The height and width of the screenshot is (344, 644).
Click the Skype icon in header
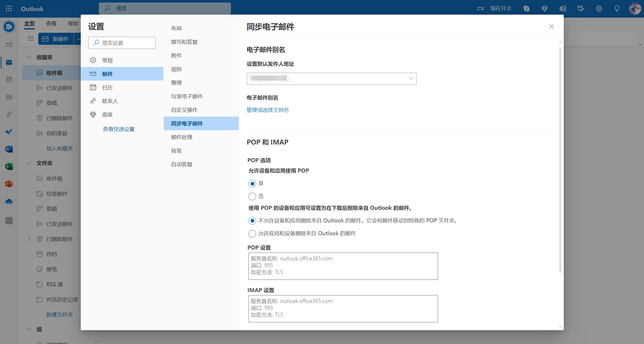point(526,9)
